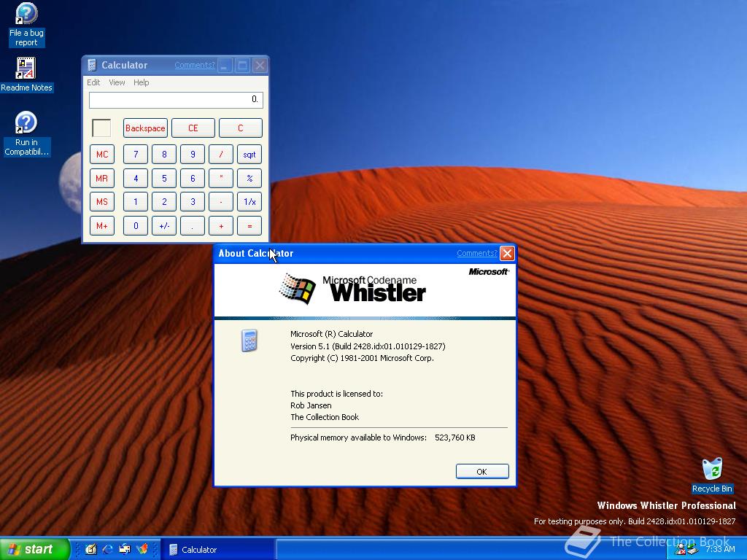Click the calculator 1 key
Screen dimensions: 747x560
tap(135, 202)
